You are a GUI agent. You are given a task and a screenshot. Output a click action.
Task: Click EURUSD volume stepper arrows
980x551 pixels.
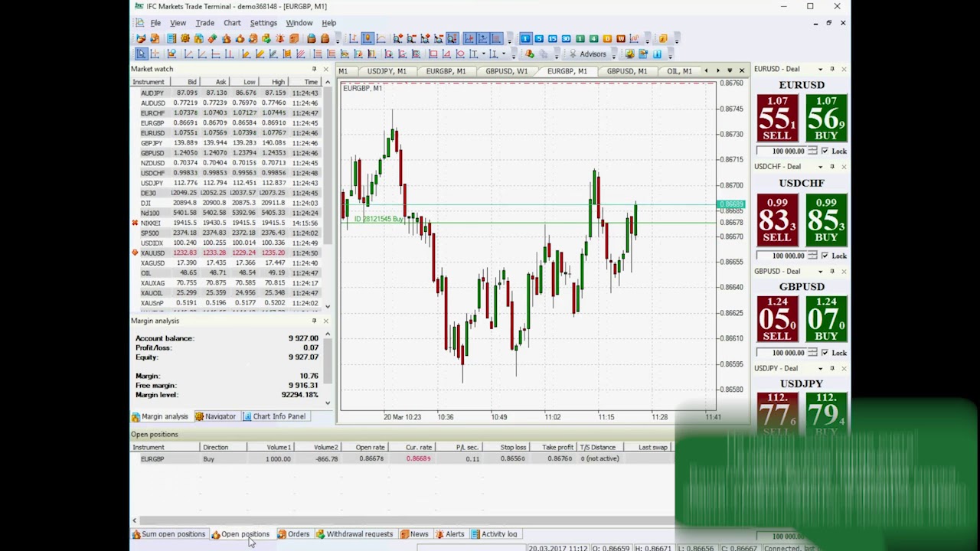pyautogui.click(x=812, y=152)
